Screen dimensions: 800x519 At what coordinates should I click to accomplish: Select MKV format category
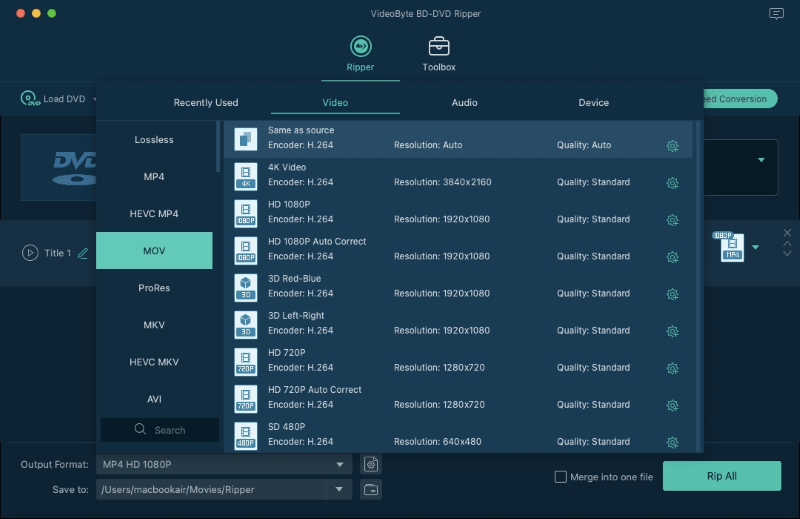[x=154, y=325]
